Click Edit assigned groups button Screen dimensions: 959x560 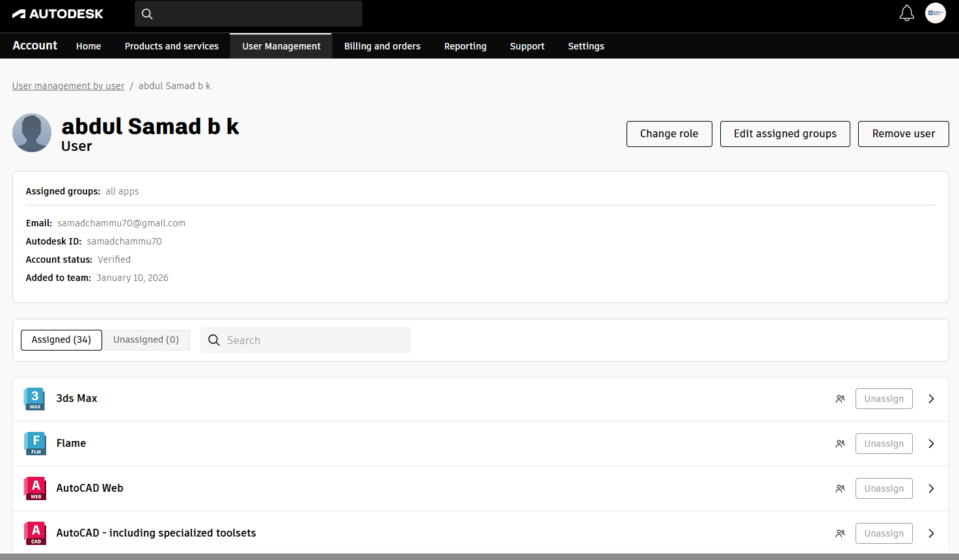pyautogui.click(x=785, y=134)
